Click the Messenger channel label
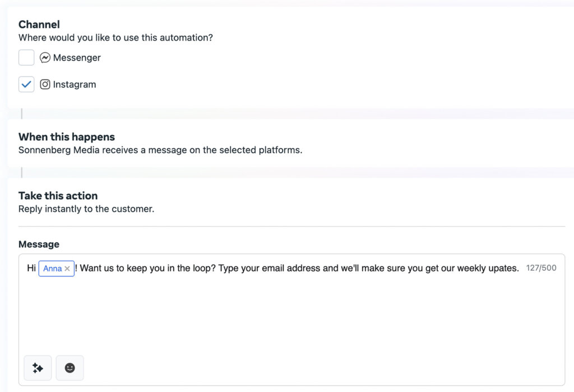Image resolution: width=574 pixels, height=392 pixels. pyautogui.click(x=77, y=58)
